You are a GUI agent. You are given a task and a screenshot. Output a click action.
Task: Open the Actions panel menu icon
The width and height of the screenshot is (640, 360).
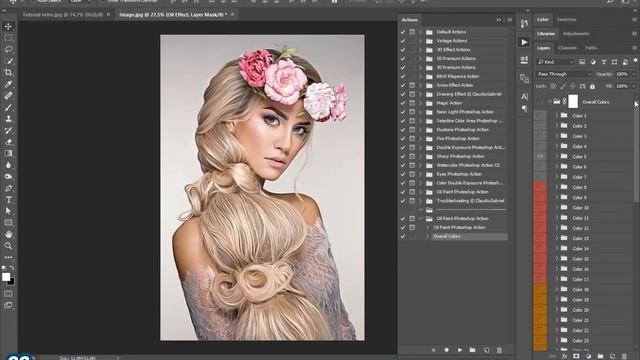tap(510, 20)
